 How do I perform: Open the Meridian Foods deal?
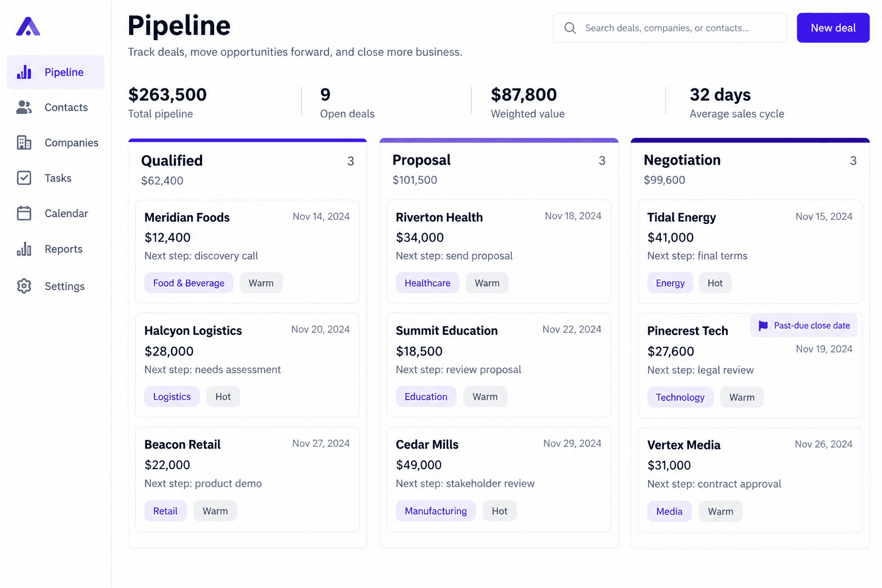pos(247,252)
